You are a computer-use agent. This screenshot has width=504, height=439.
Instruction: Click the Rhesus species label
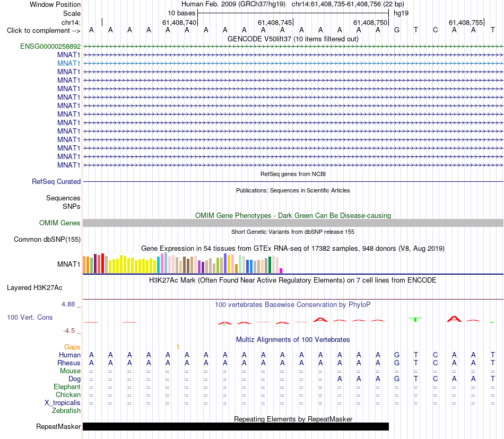click(x=69, y=363)
